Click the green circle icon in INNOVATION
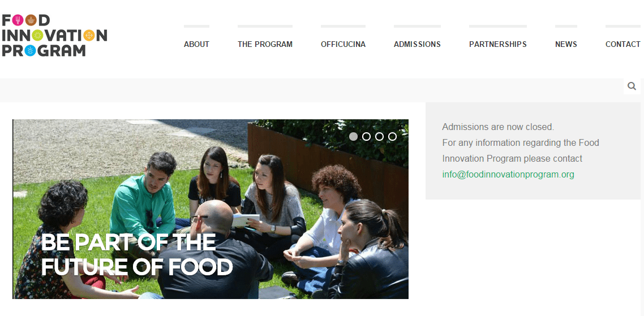This screenshot has width=644, height=316. (37, 35)
